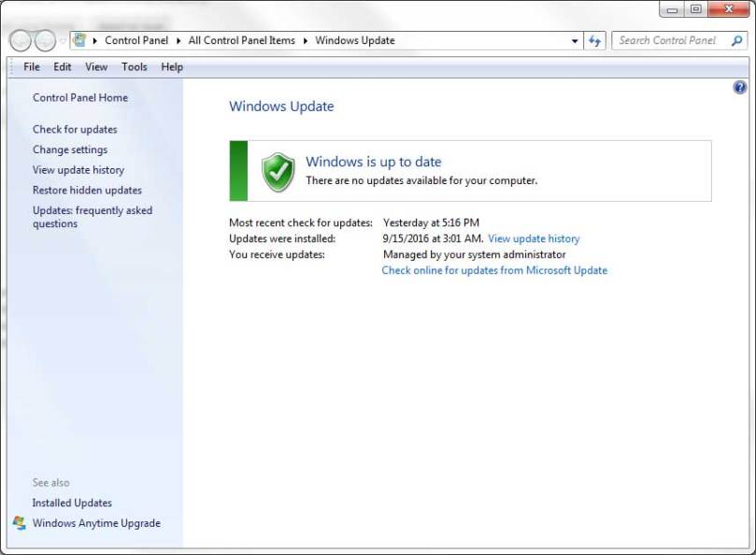Open the File menu
The height and width of the screenshot is (555, 756).
pos(32,67)
